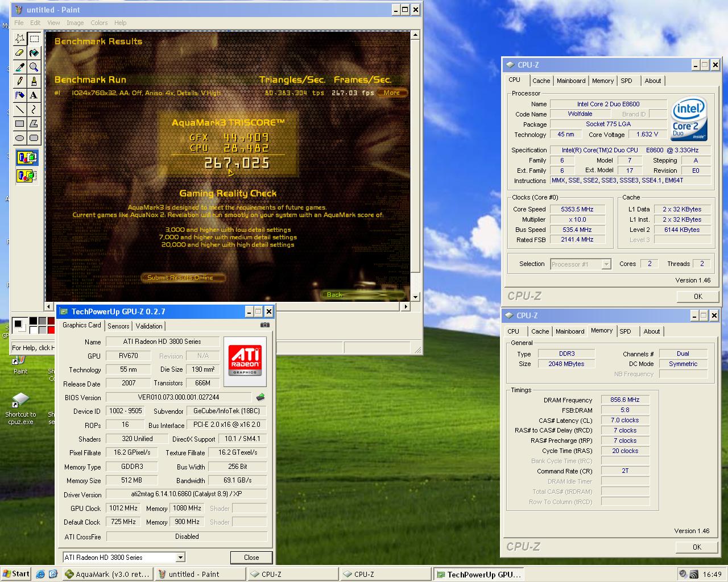Click the Intel Core 2 Duo logo
Viewport: 728px width, 582px height.
pyautogui.click(x=688, y=119)
